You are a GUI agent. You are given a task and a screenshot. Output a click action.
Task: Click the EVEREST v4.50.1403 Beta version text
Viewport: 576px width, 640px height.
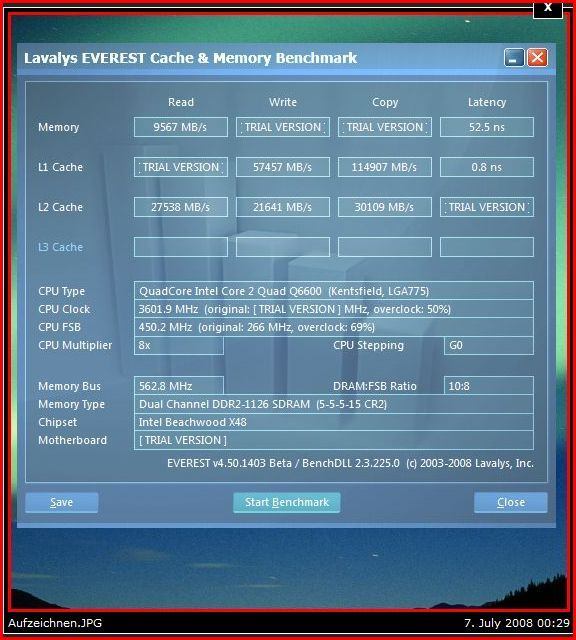[x=350, y=463]
